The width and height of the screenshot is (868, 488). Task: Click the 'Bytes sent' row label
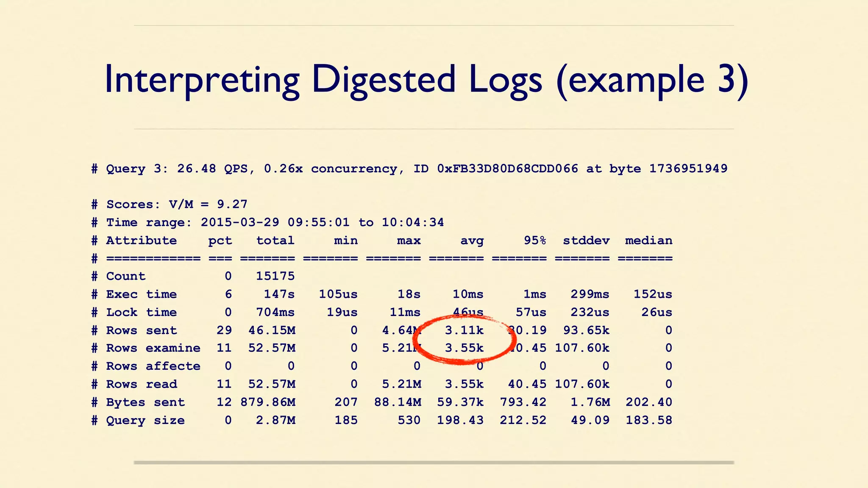pyautogui.click(x=145, y=402)
